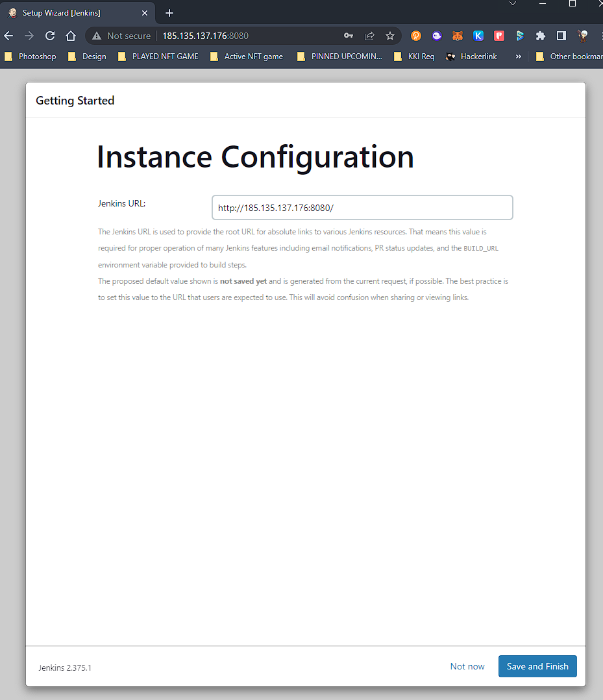Image resolution: width=603 pixels, height=700 pixels.
Task: Click the Save and Finish button
Action: 537,666
